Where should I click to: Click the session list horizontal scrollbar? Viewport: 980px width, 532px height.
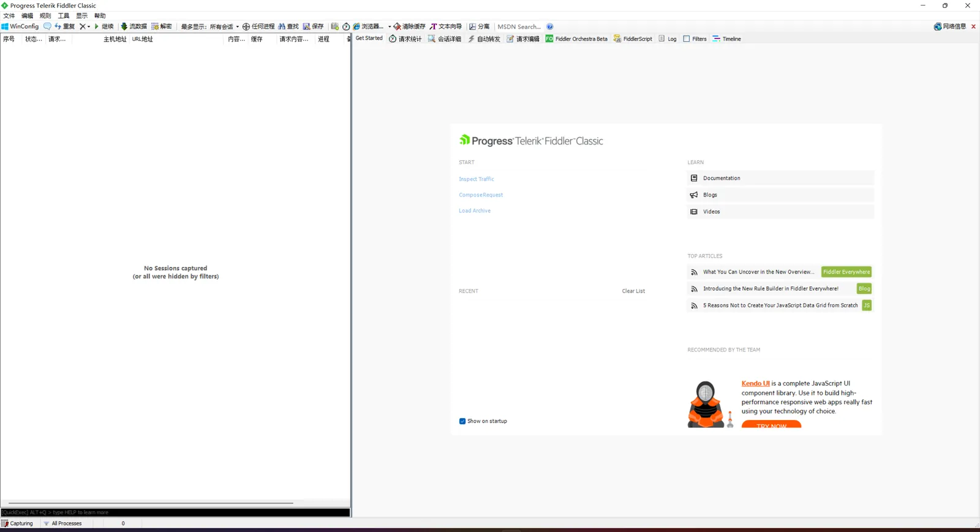[151, 503]
